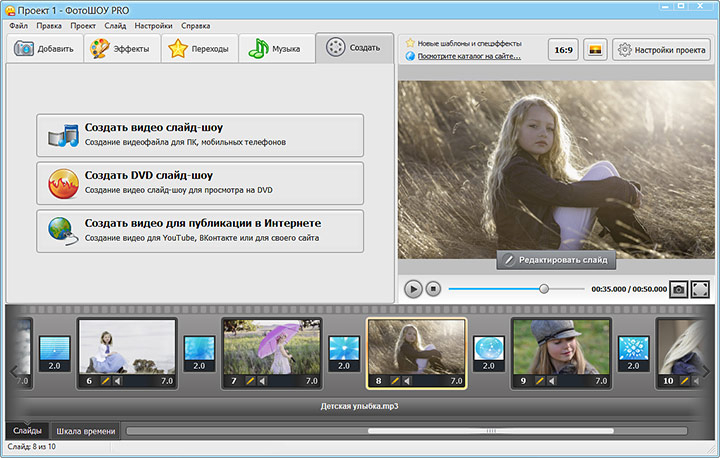
Task: Open the Проект menu
Action: (83, 26)
